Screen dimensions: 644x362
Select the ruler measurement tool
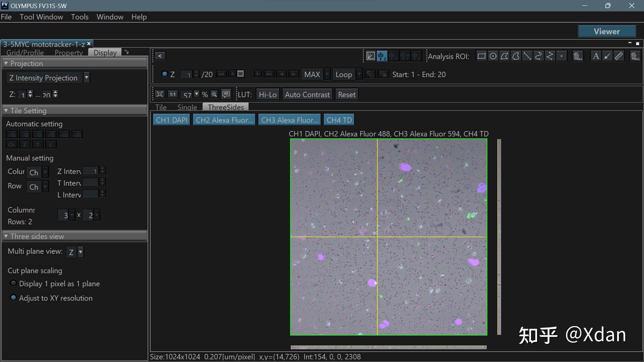pos(619,56)
